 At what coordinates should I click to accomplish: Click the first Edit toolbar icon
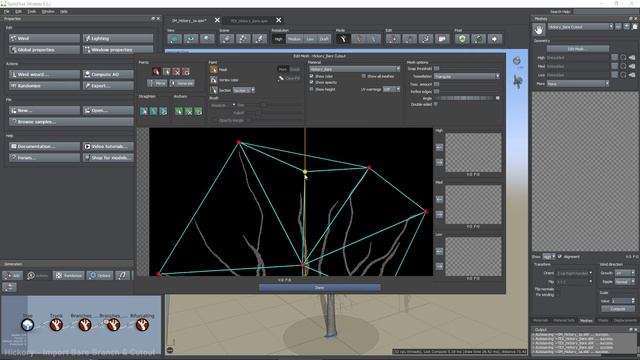pyautogui.click(x=393, y=39)
